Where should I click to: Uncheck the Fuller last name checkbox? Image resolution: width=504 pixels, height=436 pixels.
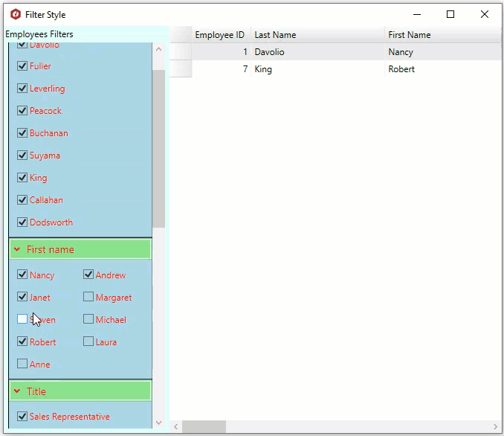point(22,66)
